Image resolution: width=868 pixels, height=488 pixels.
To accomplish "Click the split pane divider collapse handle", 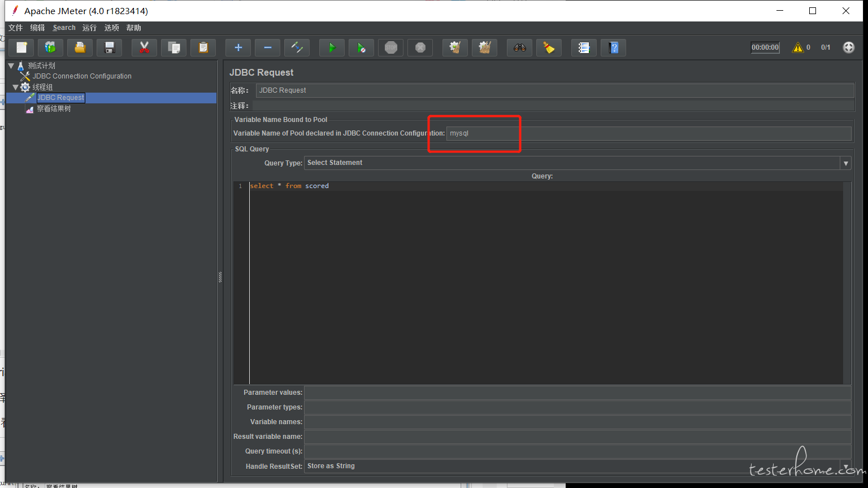I will [x=220, y=277].
